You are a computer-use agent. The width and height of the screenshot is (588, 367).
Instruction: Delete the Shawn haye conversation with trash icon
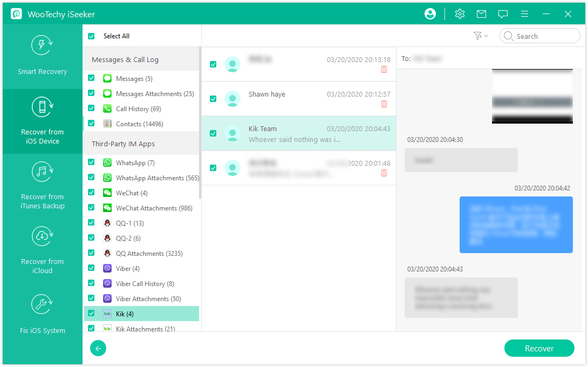[x=384, y=104]
